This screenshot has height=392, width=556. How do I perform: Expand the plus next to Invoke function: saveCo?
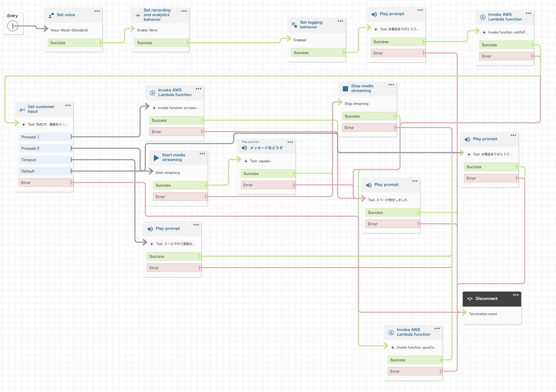tap(393, 347)
